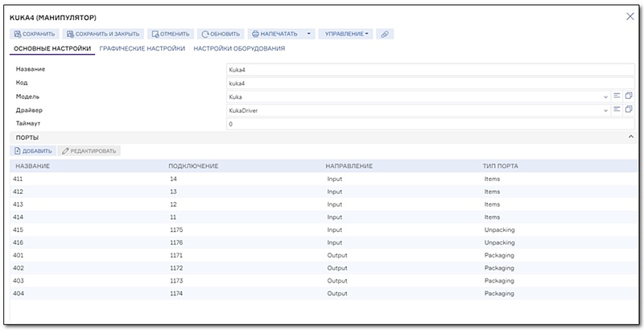This screenshot has height=330, width=644.
Task: Expand the Модель dropdown chevron
Action: pos(605,97)
